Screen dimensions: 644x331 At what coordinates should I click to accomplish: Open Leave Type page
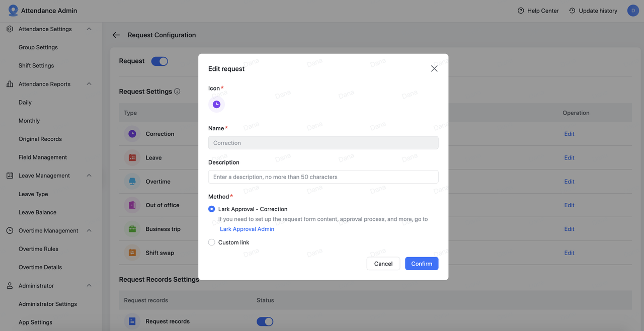(x=33, y=194)
